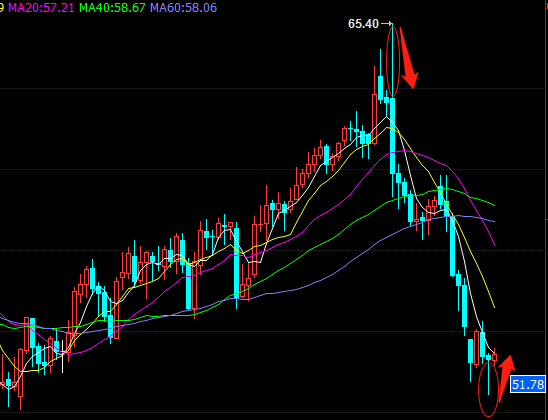Screen dimensions: 548x420
Task: Click the MA40:58.67 indicator label
Action: coord(112,8)
